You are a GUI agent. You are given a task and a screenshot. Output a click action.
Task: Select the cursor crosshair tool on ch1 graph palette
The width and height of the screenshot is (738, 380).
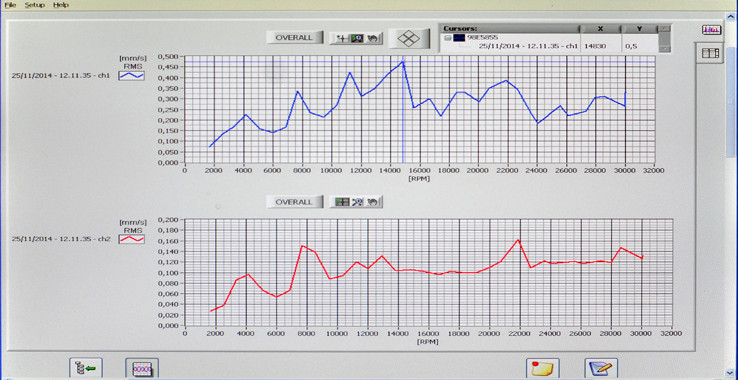point(343,38)
